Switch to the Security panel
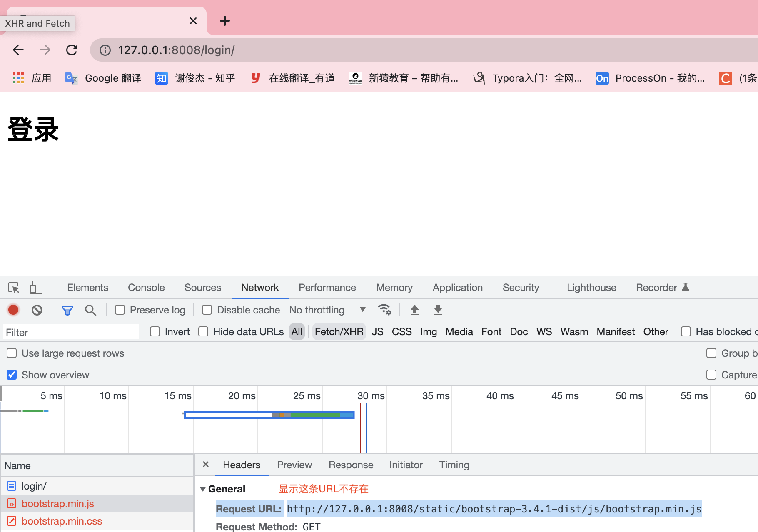The image size is (758, 532). coord(521,288)
